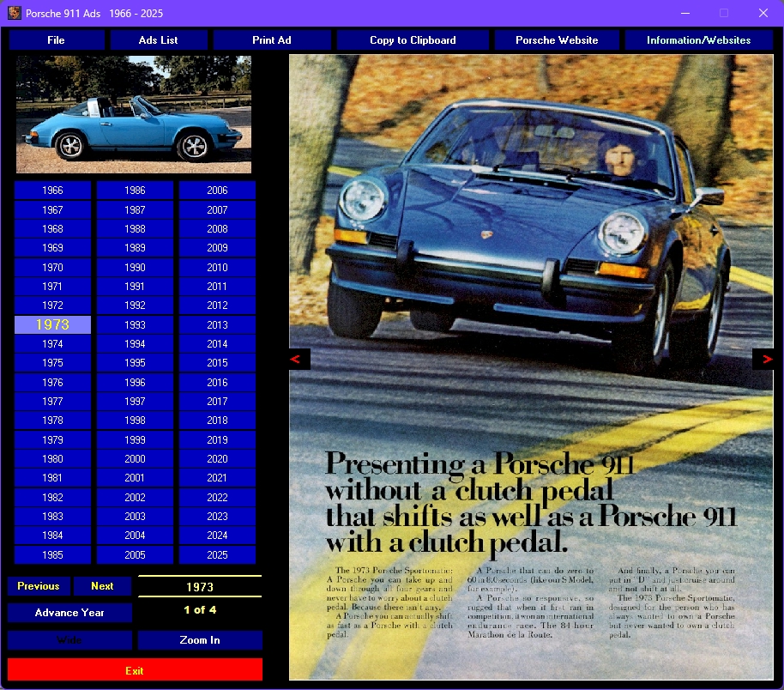
Task: Select year 1985
Action: [x=52, y=555]
